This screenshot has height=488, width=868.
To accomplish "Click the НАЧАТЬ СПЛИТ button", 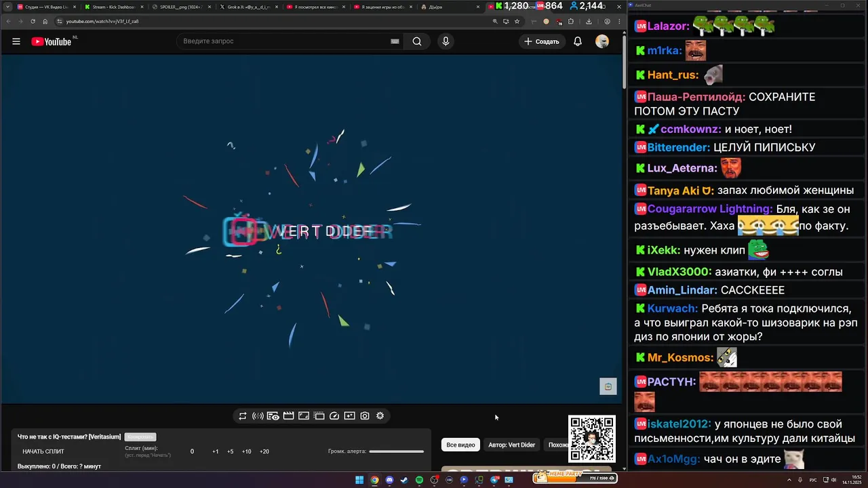I will coord(43,451).
